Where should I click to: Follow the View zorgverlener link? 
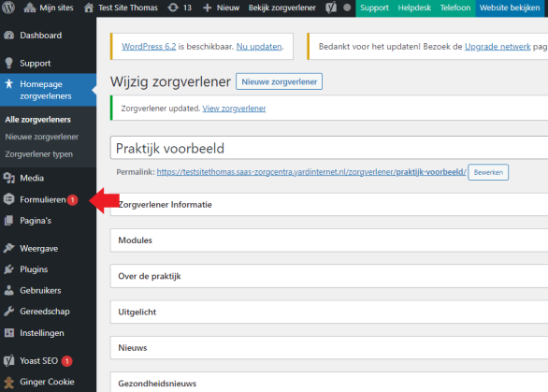tap(234, 109)
